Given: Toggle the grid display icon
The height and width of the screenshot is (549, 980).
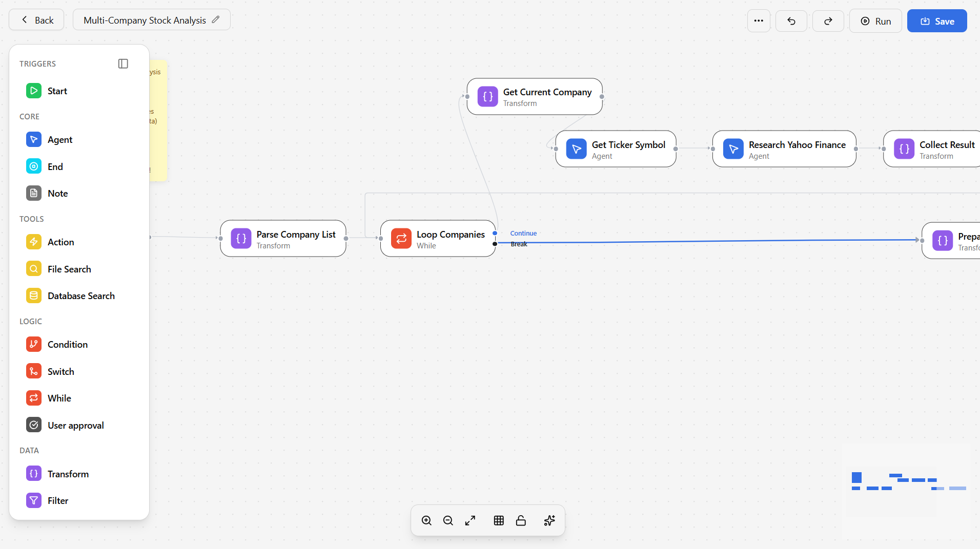Looking at the screenshot, I should tap(499, 521).
